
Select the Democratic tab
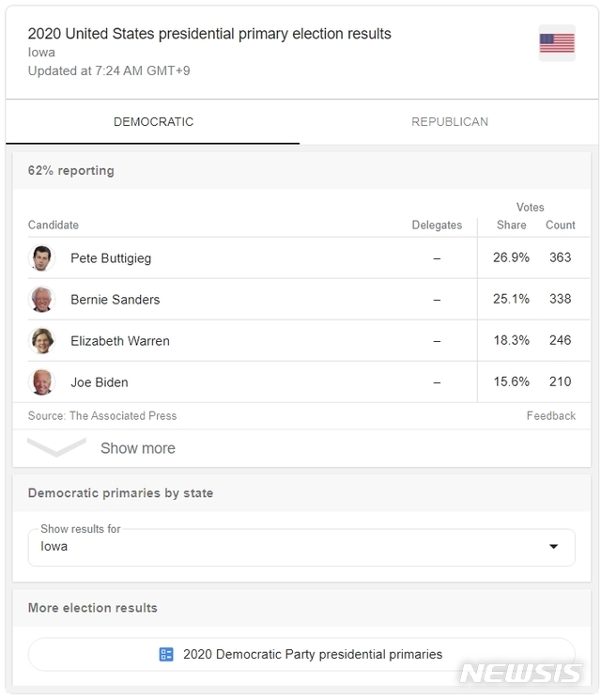tap(153, 122)
